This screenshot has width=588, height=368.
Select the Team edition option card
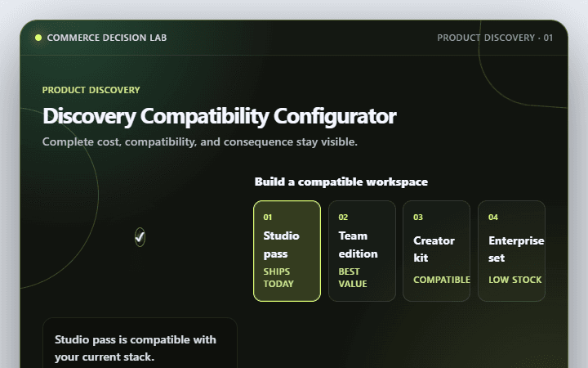point(362,251)
